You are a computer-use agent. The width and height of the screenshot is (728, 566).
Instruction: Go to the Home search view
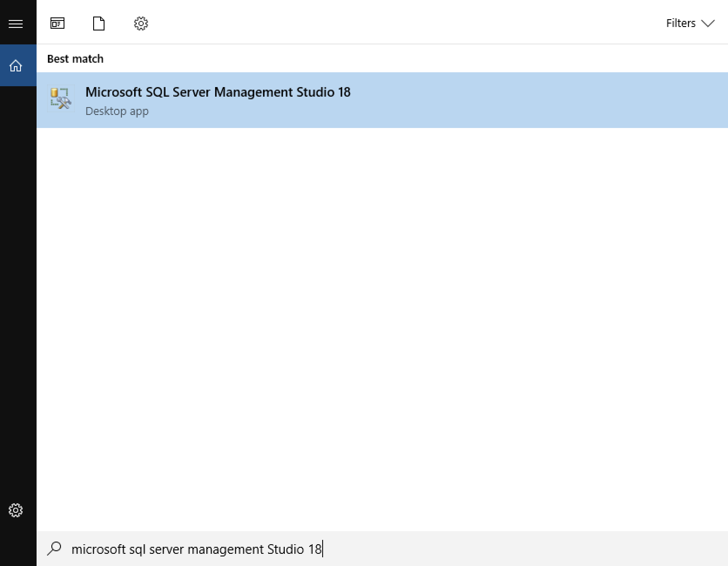(16, 66)
